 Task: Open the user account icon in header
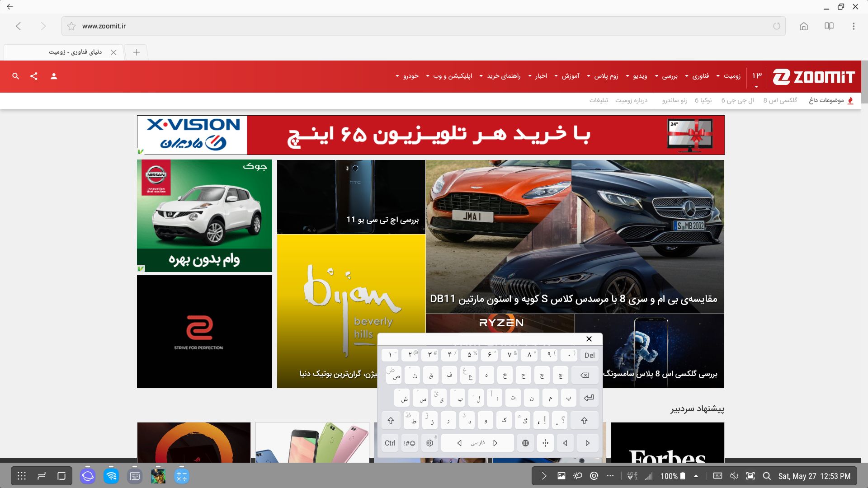(54, 76)
